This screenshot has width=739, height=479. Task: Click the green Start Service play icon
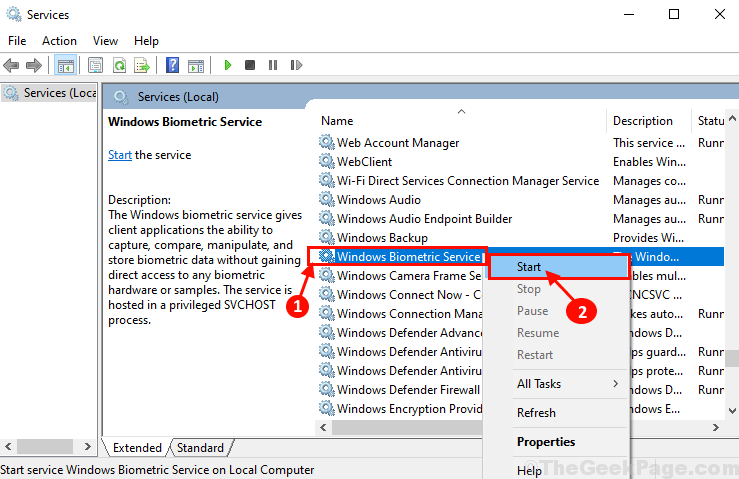click(228, 65)
